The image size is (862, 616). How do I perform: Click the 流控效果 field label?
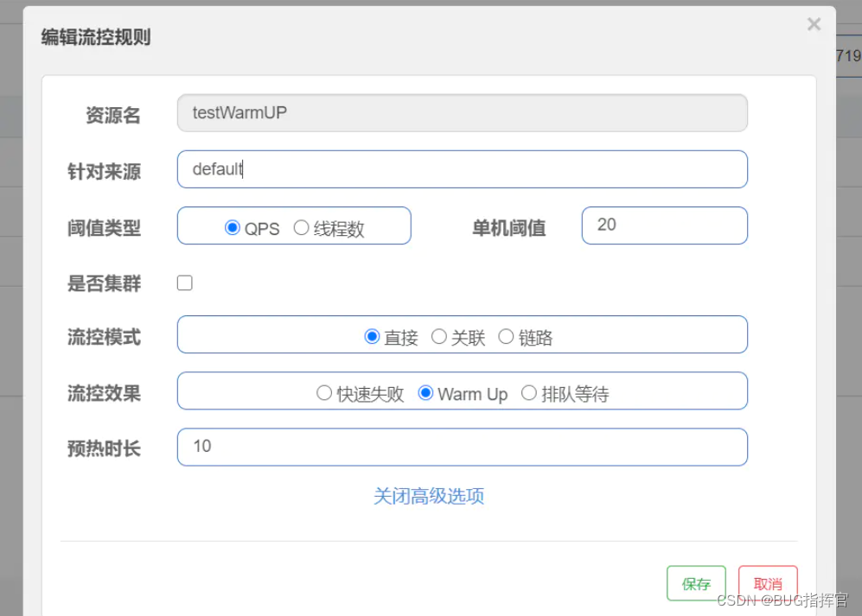(x=104, y=393)
